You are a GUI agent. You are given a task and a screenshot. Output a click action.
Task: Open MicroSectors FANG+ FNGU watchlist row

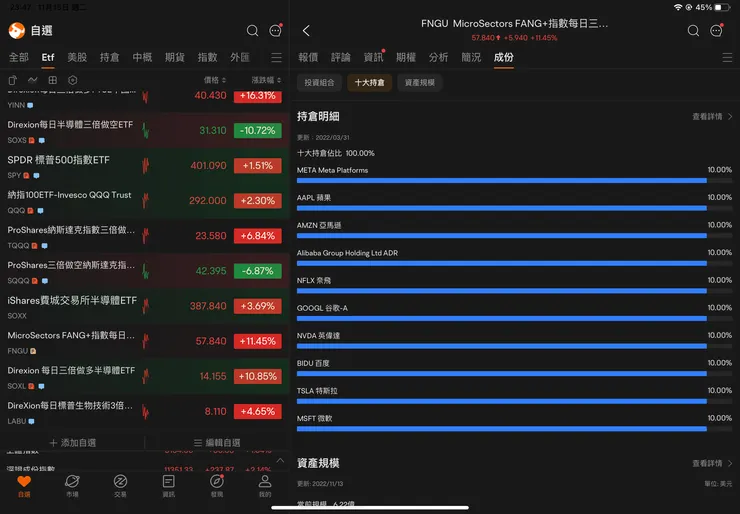[144, 341]
